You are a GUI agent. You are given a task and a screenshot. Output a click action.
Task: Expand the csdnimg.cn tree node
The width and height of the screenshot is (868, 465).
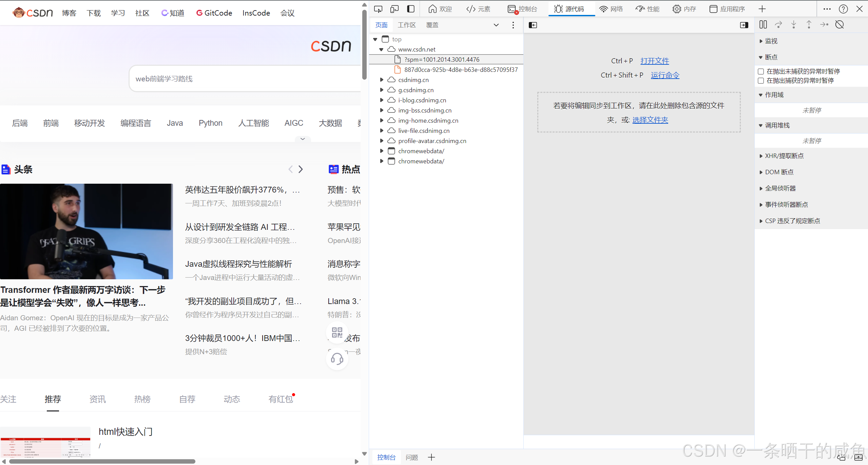[382, 80]
